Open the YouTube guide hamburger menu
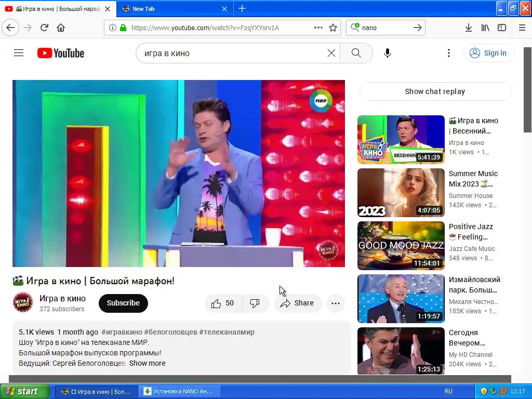Screen dimensions: 532x399 point(19,53)
